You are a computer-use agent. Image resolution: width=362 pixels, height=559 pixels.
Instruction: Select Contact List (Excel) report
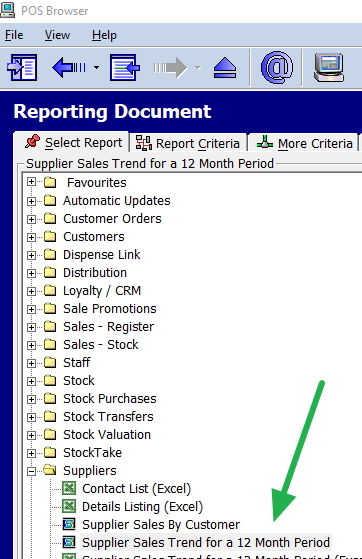point(137,488)
